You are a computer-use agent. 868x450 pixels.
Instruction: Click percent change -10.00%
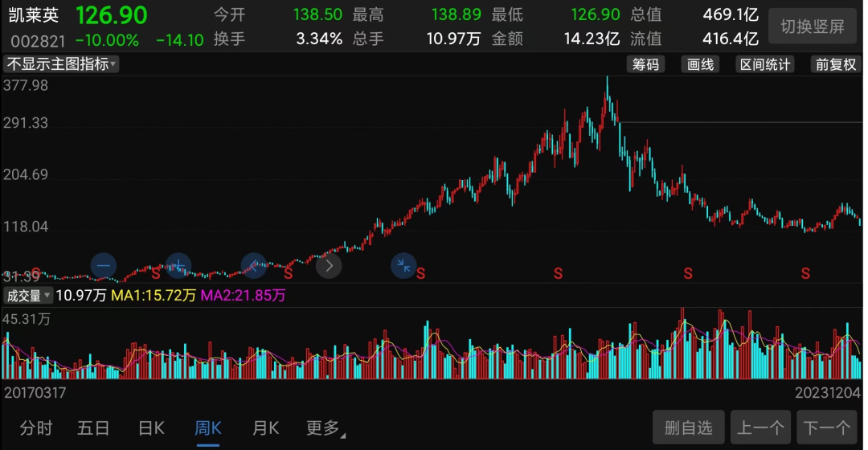coord(108,40)
